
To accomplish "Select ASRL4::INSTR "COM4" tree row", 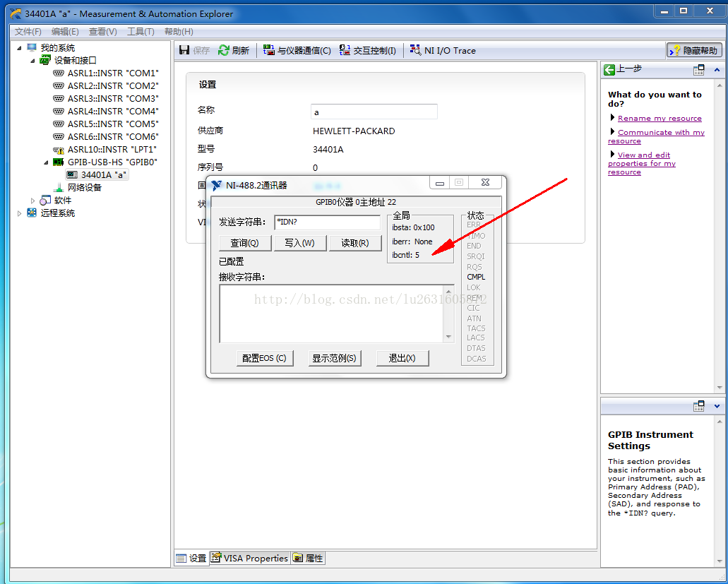I will (x=106, y=112).
